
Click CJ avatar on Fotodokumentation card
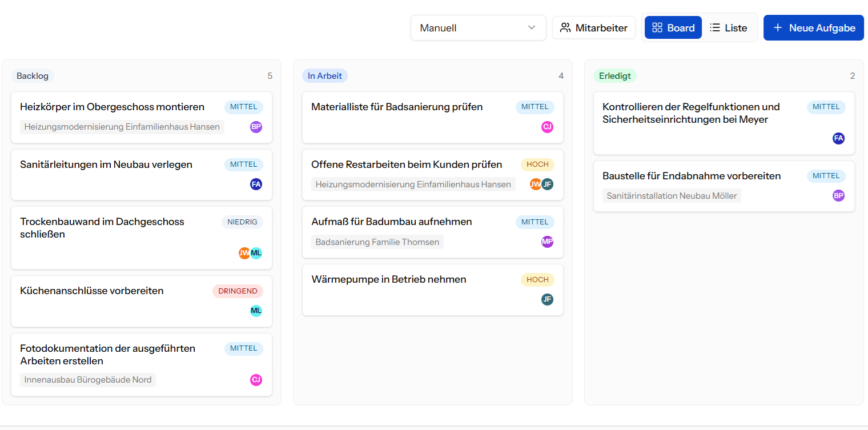coord(256,380)
